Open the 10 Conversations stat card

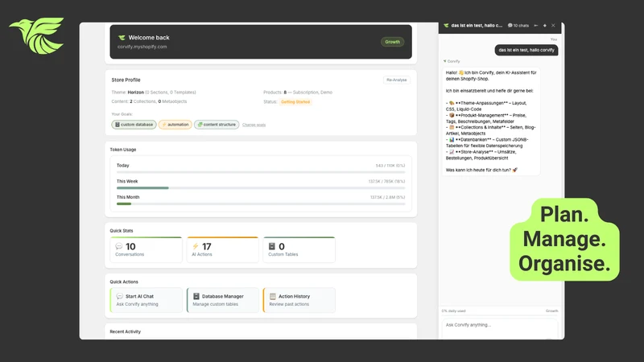(x=147, y=249)
